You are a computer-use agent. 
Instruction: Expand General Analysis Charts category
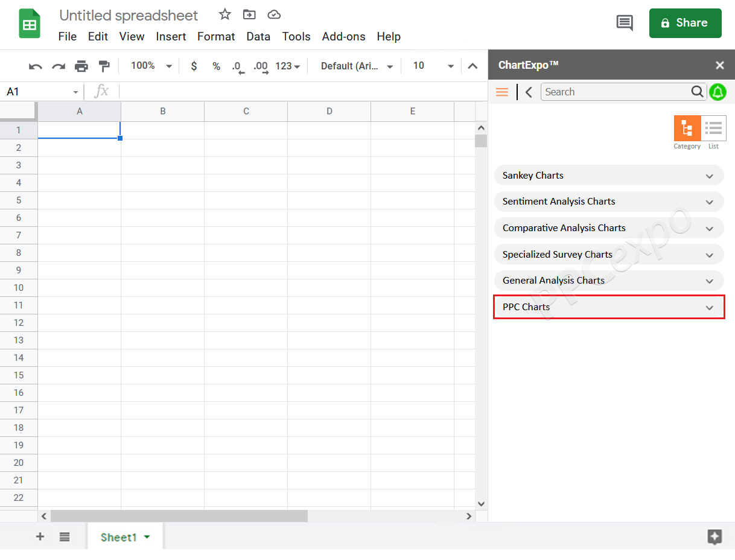click(x=609, y=281)
